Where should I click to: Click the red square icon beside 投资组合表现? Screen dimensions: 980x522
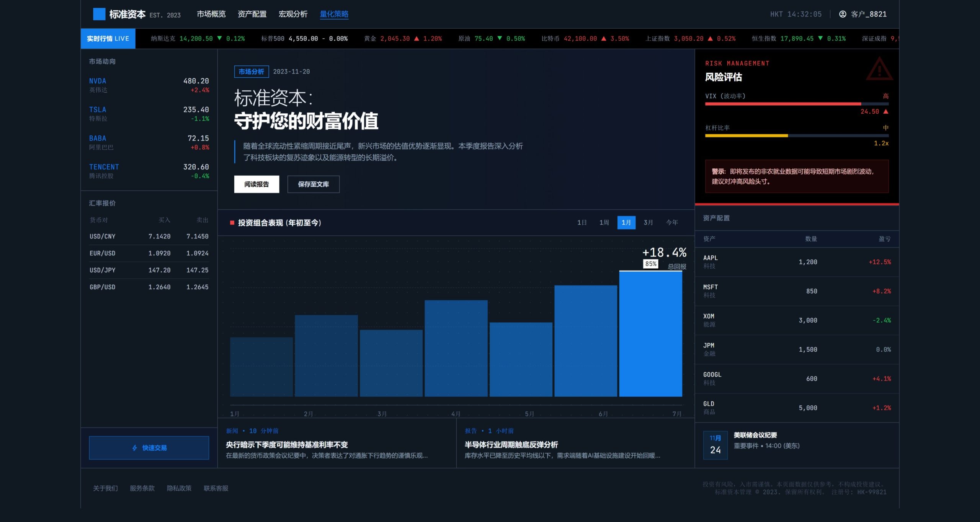[x=232, y=223]
